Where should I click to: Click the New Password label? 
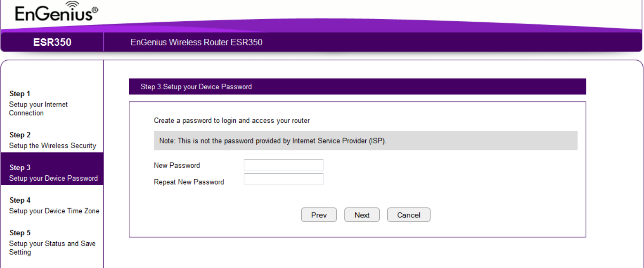coord(177,165)
